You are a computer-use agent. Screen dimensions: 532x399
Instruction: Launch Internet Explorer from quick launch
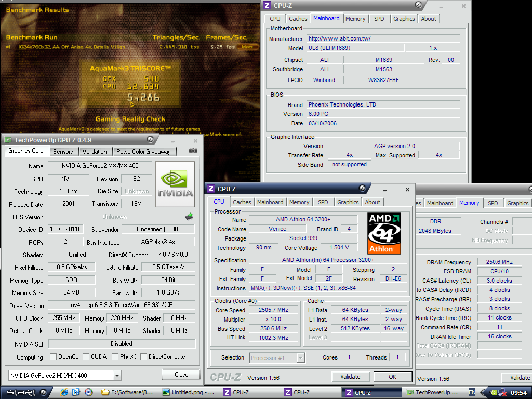[64, 392]
